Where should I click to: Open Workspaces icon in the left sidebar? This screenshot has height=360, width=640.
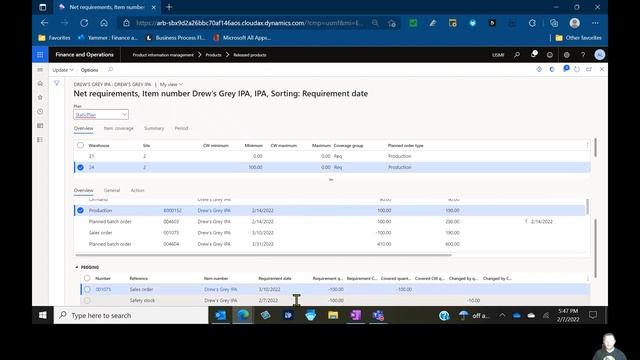[x=40, y=125]
